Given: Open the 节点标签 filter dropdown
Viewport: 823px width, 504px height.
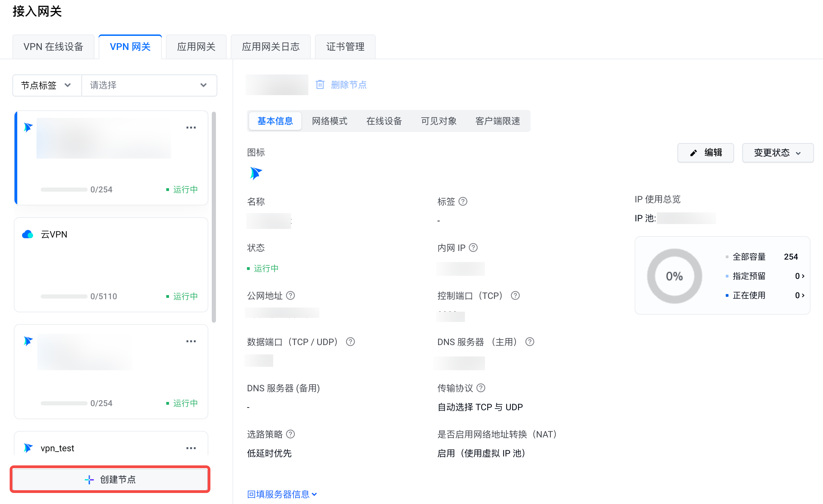Looking at the screenshot, I should point(47,85).
